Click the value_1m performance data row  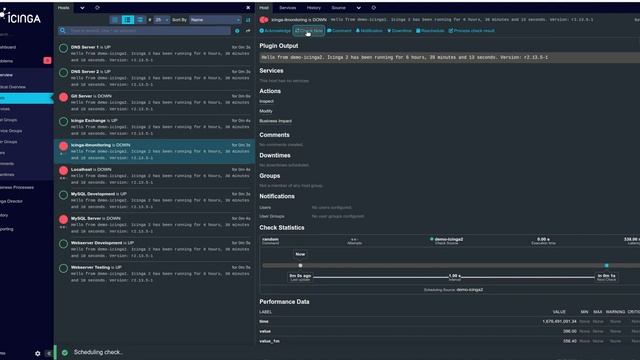tap(449, 341)
